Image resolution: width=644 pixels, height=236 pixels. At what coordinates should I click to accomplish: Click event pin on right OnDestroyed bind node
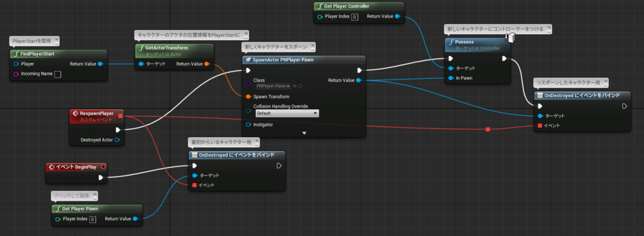point(540,125)
